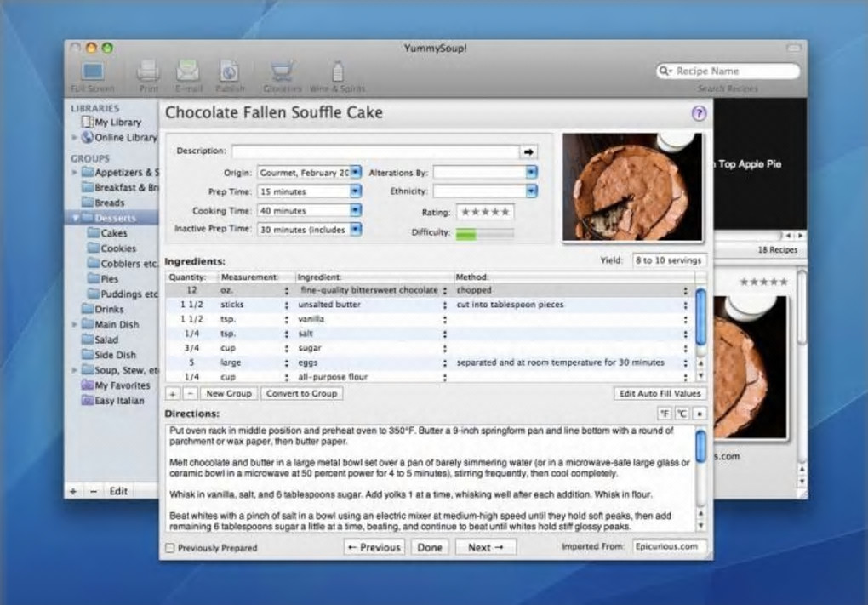Open the Groceries cart icon
Image resolution: width=868 pixels, height=605 pixels.
tap(282, 71)
